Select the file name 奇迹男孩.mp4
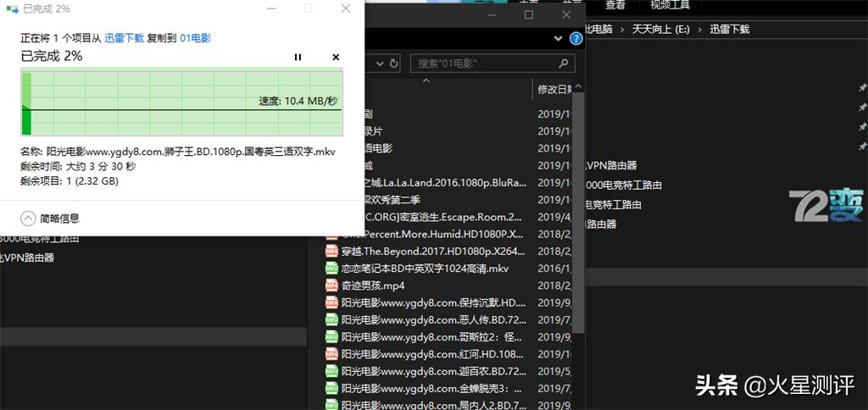868x410 pixels. (373, 285)
